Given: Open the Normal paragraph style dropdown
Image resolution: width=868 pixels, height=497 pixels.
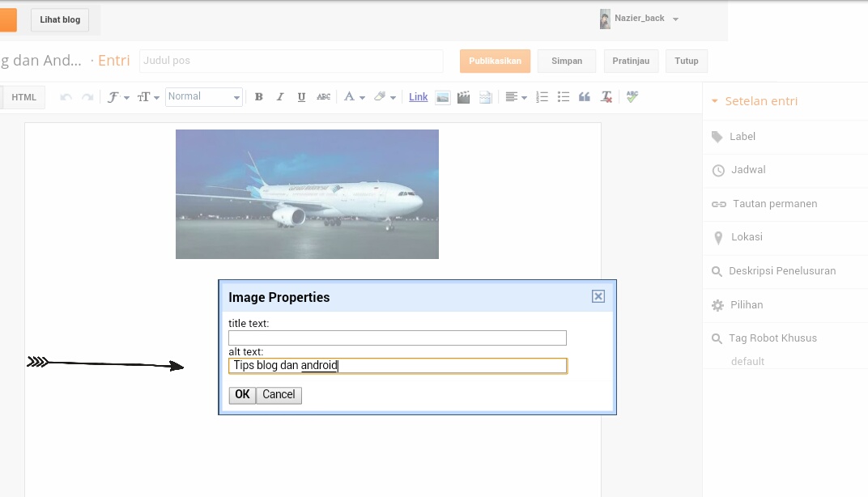Looking at the screenshot, I should pyautogui.click(x=204, y=97).
